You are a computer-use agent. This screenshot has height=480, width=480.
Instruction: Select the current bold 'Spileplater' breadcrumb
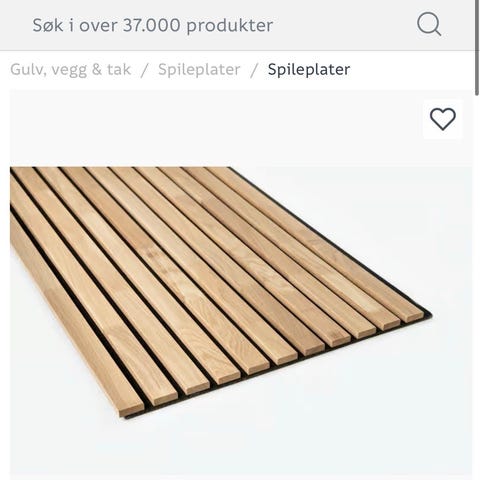(x=309, y=69)
